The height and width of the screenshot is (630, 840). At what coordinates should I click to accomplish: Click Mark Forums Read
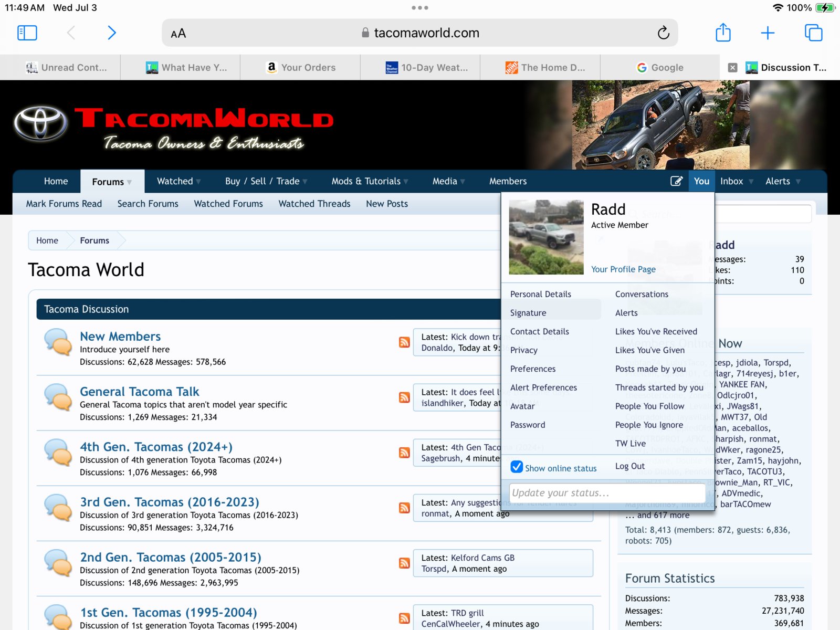pos(64,204)
